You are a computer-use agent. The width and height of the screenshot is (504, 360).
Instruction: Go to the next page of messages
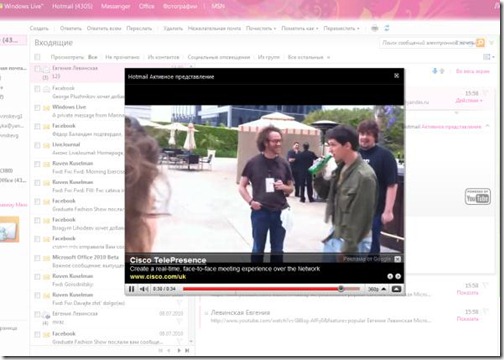click(179, 350)
